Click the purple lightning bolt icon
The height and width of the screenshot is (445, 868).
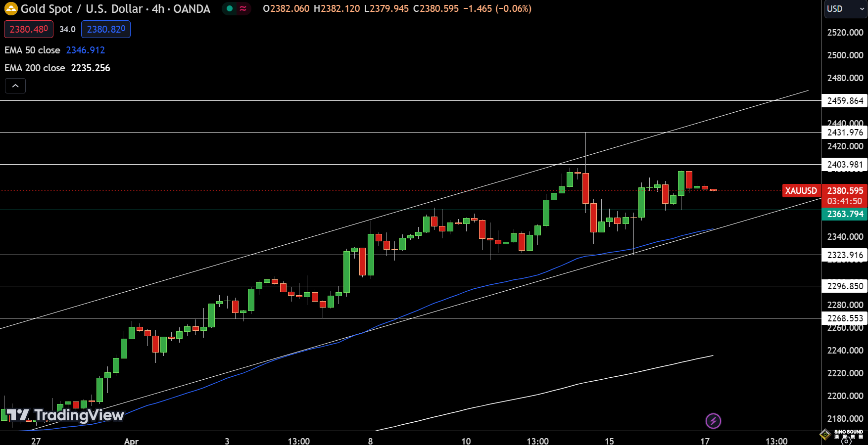point(713,421)
